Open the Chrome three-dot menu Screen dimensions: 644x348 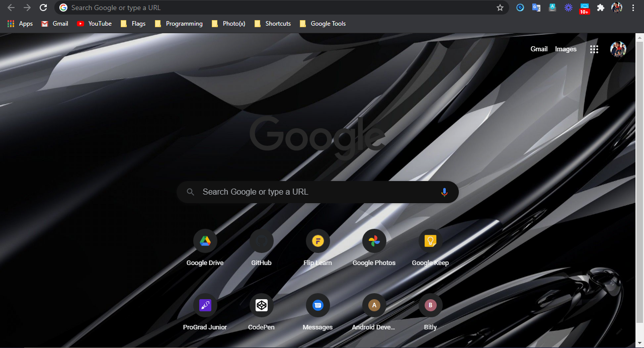pyautogui.click(x=633, y=8)
